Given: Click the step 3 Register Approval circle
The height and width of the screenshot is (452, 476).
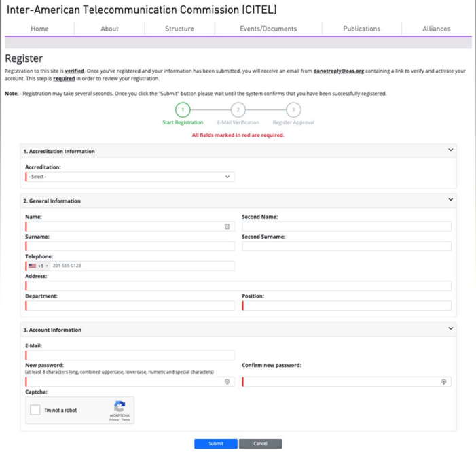Looking at the screenshot, I should click(x=293, y=110).
